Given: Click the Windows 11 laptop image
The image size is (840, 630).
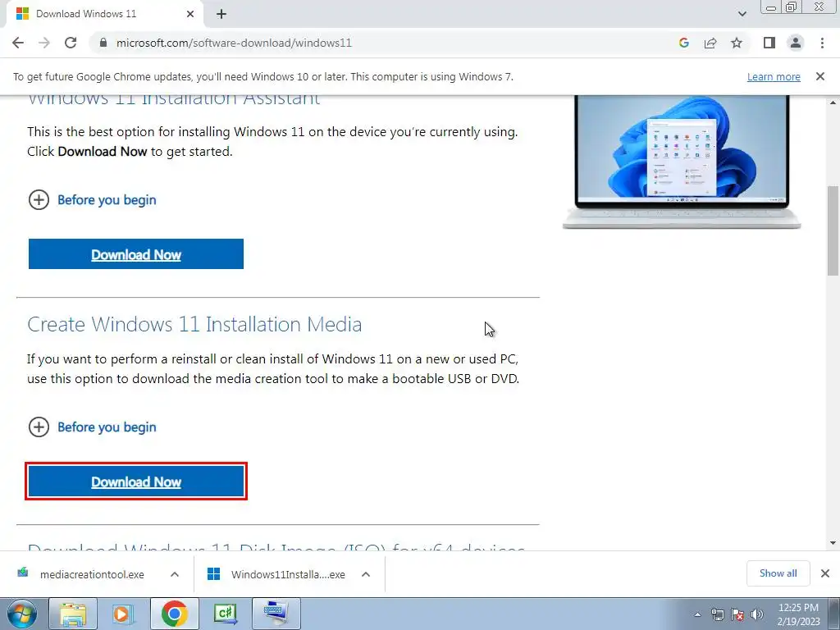Looking at the screenshot, I should [682, 162].
